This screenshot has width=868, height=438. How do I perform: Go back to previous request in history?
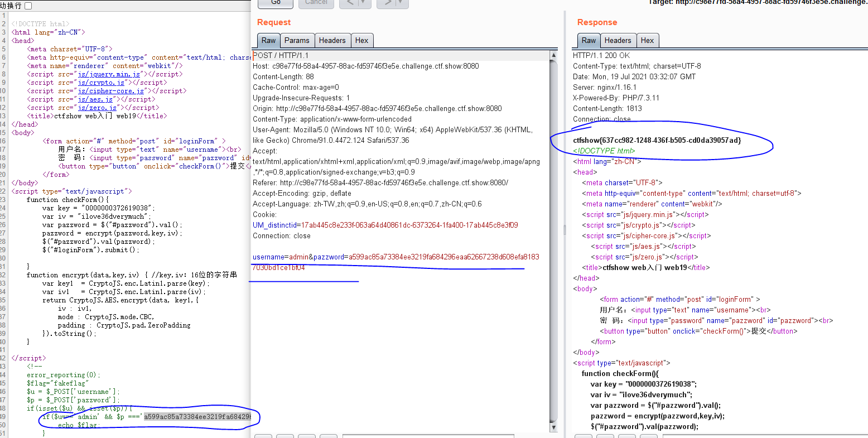pos(350,3)
